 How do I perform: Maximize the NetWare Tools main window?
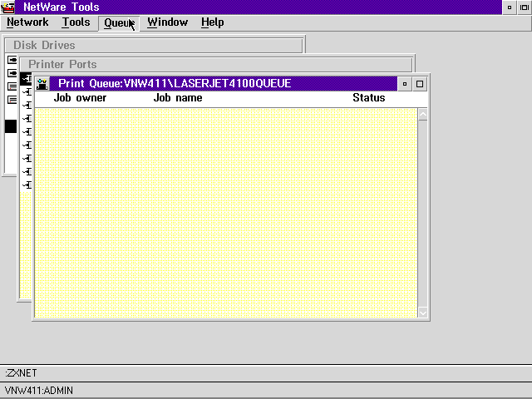[x=525, y=7]
